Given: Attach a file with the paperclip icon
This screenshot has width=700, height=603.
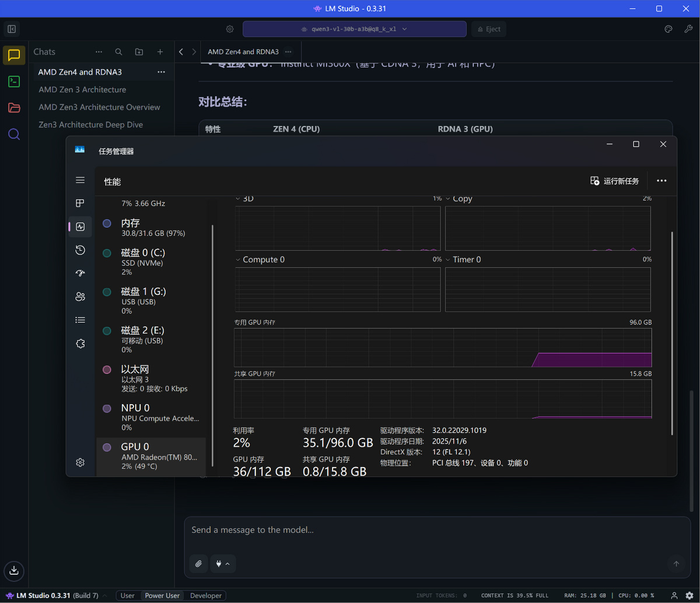Looking at the screenshot, I should tap(198, 564).
